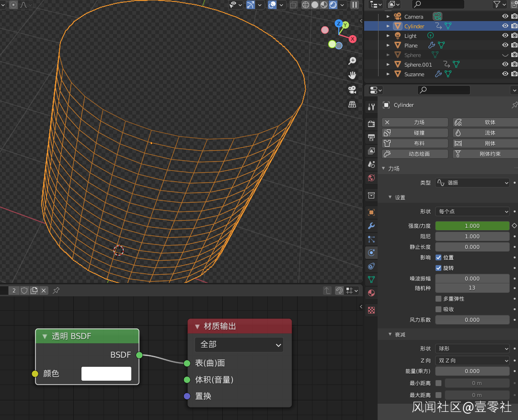Screen dimensions: 518x420
Task: Hide the Suzanne object with eye icon
Action: click(x=505, y=74)
